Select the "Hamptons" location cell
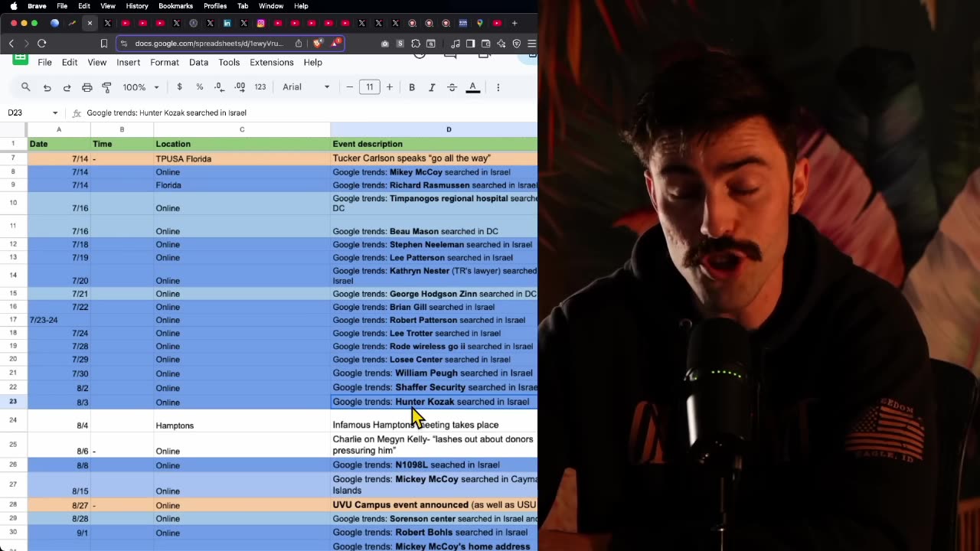 click(x=242, y=420)
